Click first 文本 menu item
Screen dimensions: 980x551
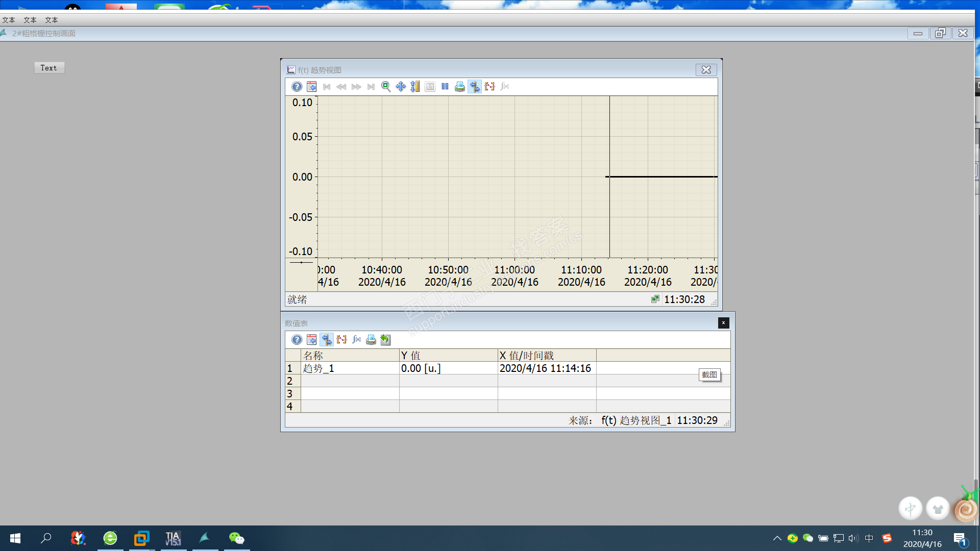(9, 20)
